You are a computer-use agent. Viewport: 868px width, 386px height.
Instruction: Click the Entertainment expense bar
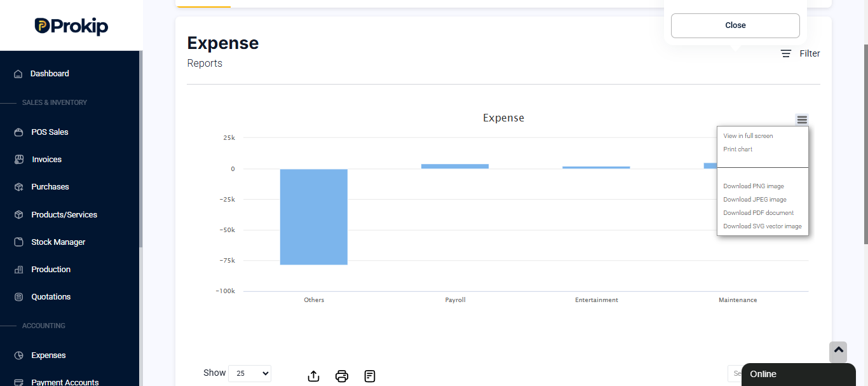pyautogui.click(x=596, y=168)
